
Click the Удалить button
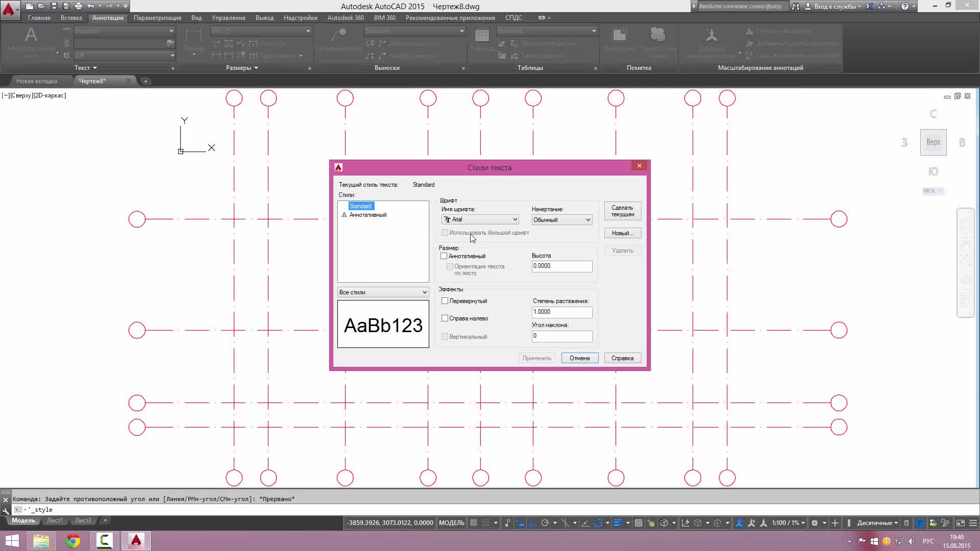(622, 251)
